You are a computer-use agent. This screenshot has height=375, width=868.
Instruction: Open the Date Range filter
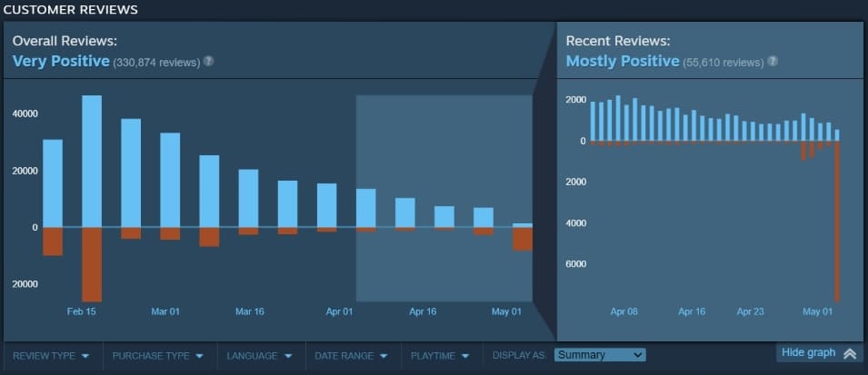351,356
